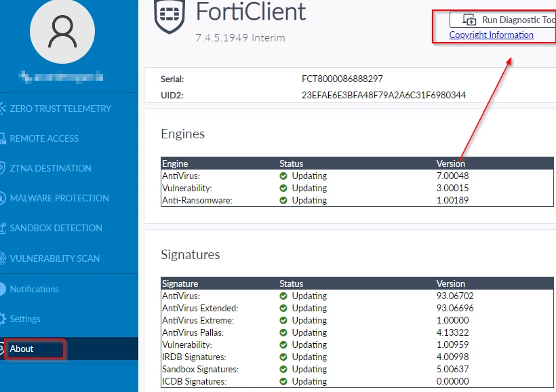
Task: Select Malware Protection in sidebar
Action: point(59,198)
